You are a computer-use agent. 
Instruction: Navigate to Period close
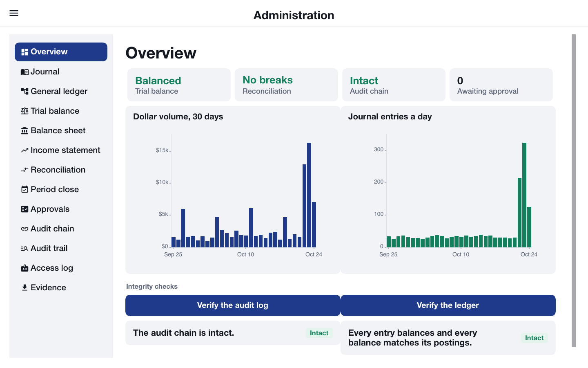tap(61, 189)
